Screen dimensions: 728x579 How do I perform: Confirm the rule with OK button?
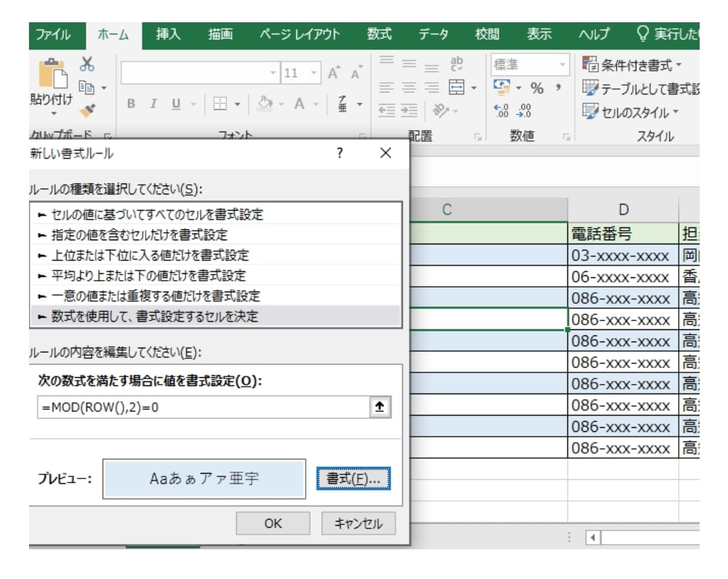click(x=273, y=523)
